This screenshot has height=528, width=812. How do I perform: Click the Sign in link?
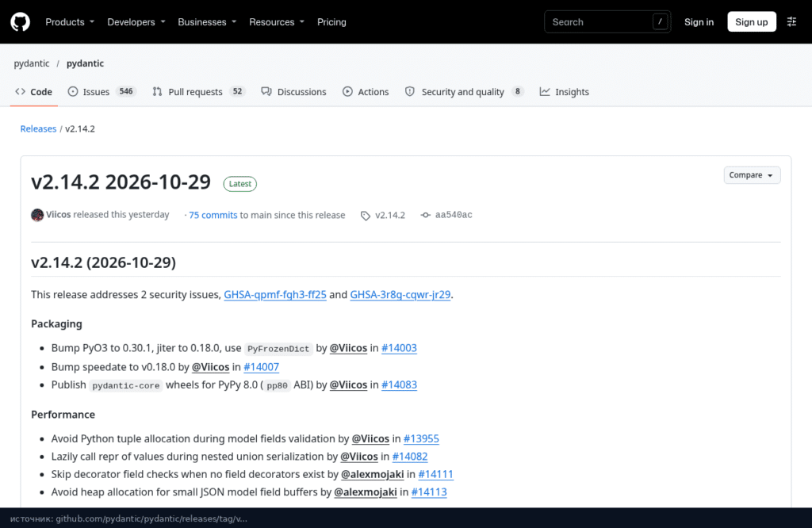699,21
